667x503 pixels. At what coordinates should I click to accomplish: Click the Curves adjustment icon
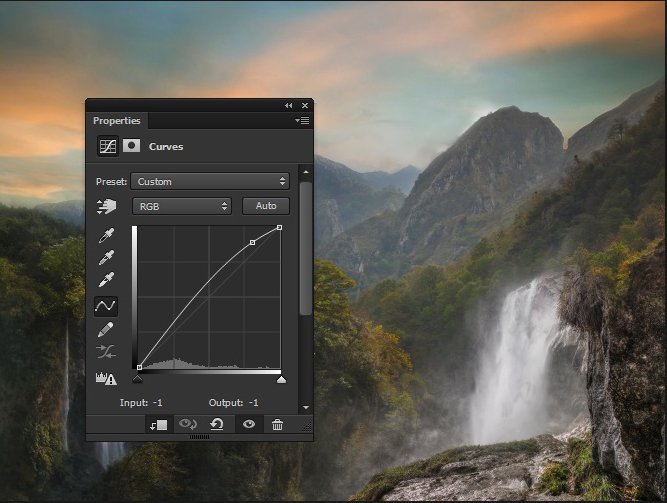pos(107,146)
